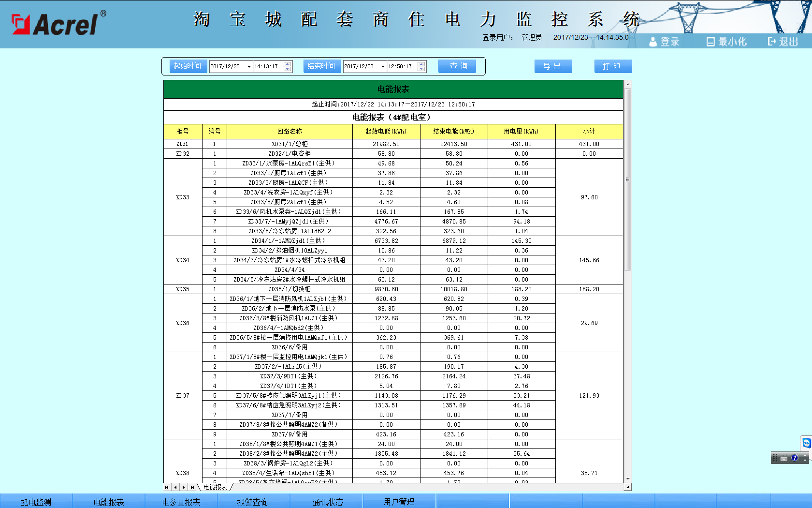Image resolution: width=812 pixels, height=508 pixels.
Task: Select the 柜号 column header
Action: click(x=183, y=132)
